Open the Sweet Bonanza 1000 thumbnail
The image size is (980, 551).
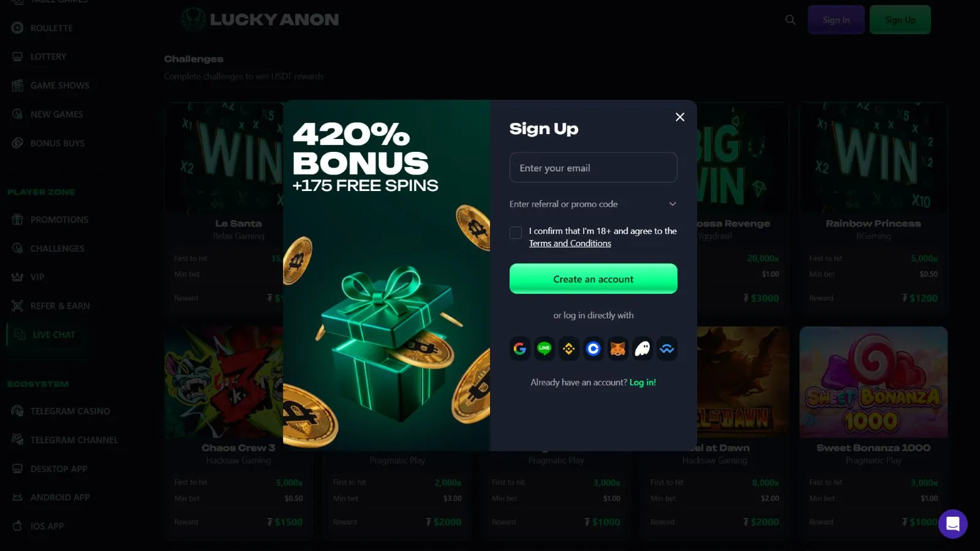point(873,382)
